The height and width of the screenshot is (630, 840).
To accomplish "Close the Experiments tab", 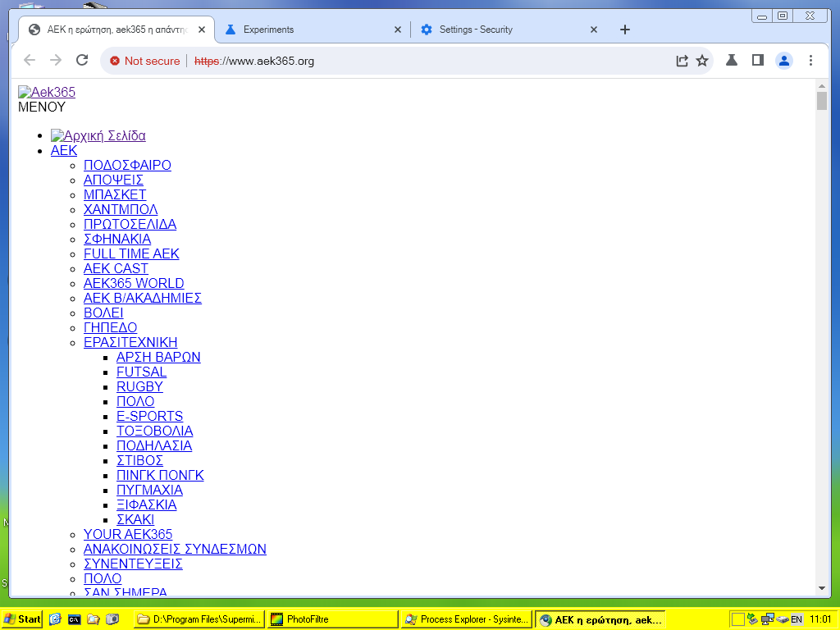I will (x=398, y=30).
